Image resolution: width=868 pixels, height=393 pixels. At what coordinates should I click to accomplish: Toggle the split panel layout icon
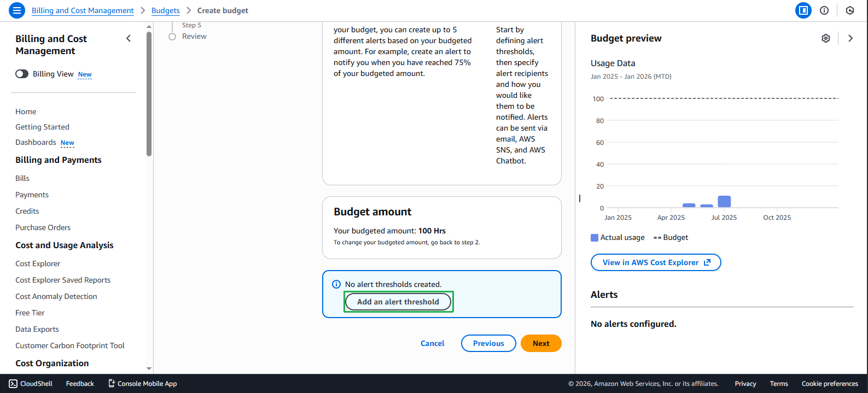click(x=803, y=10)
